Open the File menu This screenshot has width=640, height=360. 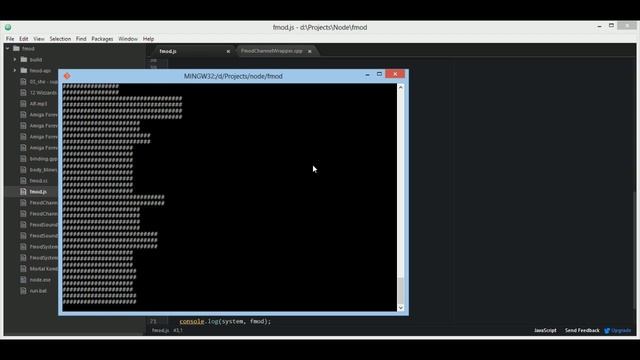pos(10,39)
